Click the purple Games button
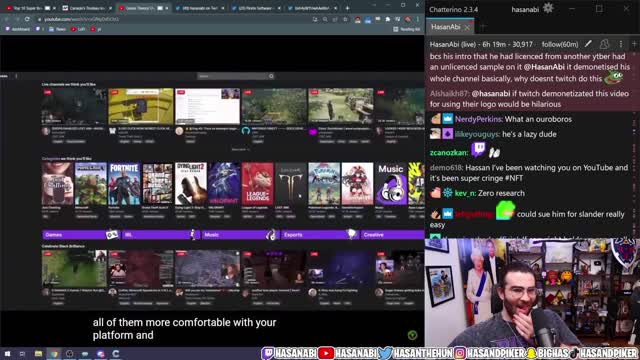The height and width of the screenshot is (360, 640). click(x=81, y=235)
